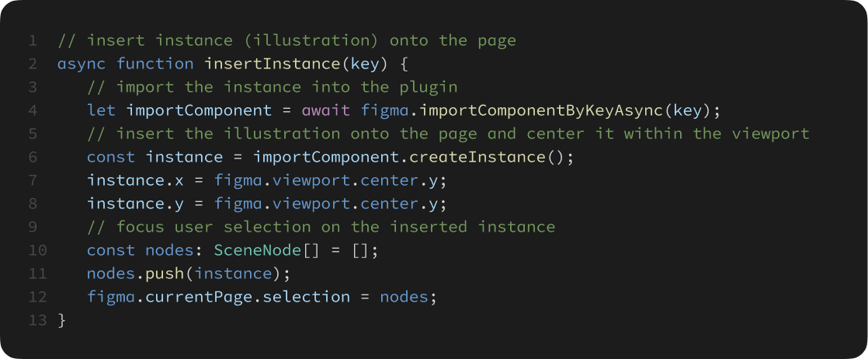Click the 'key' parameter on line 2
The width and height of the screenshot is (868, 359).
[x=365, y=64]
